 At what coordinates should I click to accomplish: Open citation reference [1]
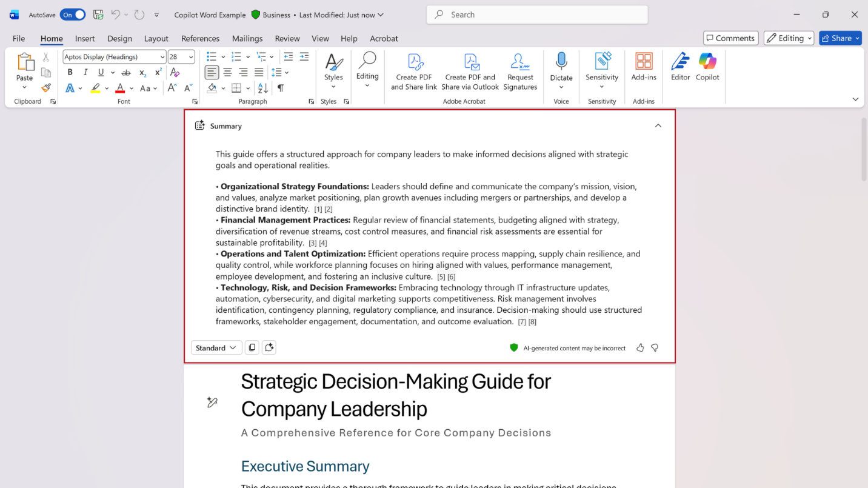click(318, 209)
